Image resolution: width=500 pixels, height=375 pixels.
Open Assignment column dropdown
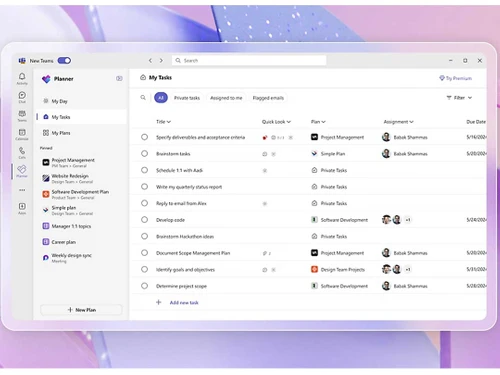point(398,122)
